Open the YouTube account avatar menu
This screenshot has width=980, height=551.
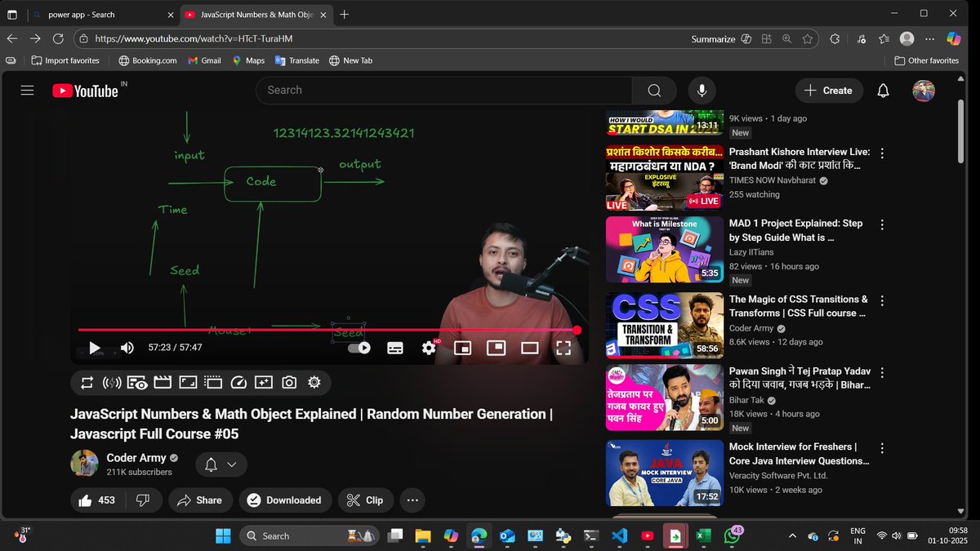coord(924,91)
